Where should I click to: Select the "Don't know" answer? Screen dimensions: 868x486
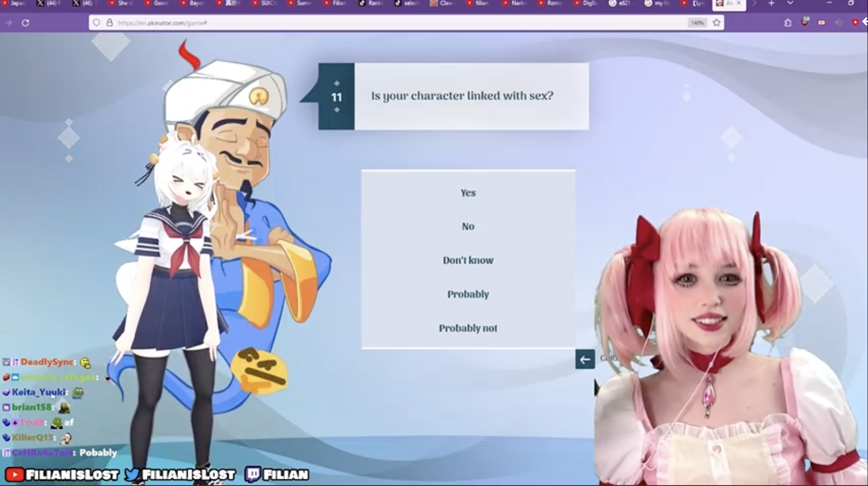(x=468, y=261)
